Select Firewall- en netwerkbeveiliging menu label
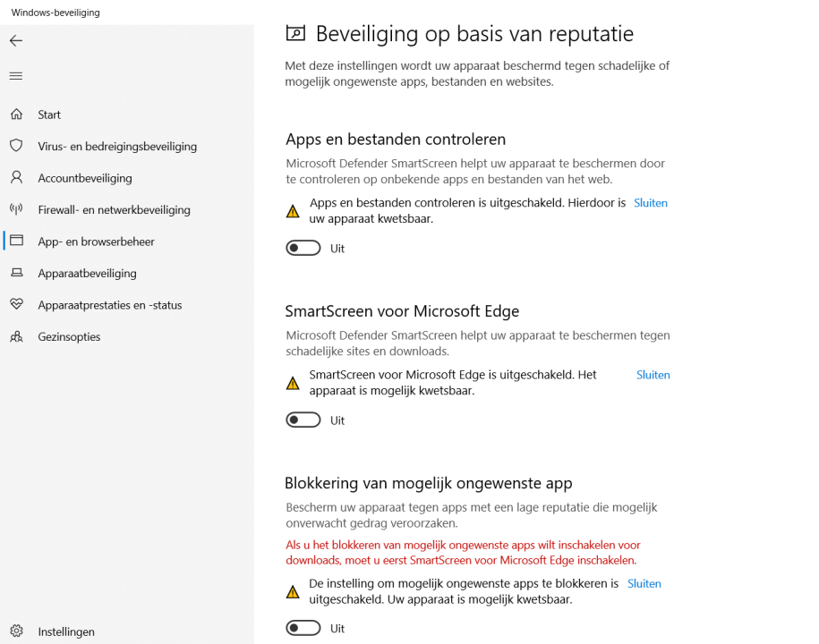Image resolution: width=819 pixels, height=644 pixels. coord(114,210)
